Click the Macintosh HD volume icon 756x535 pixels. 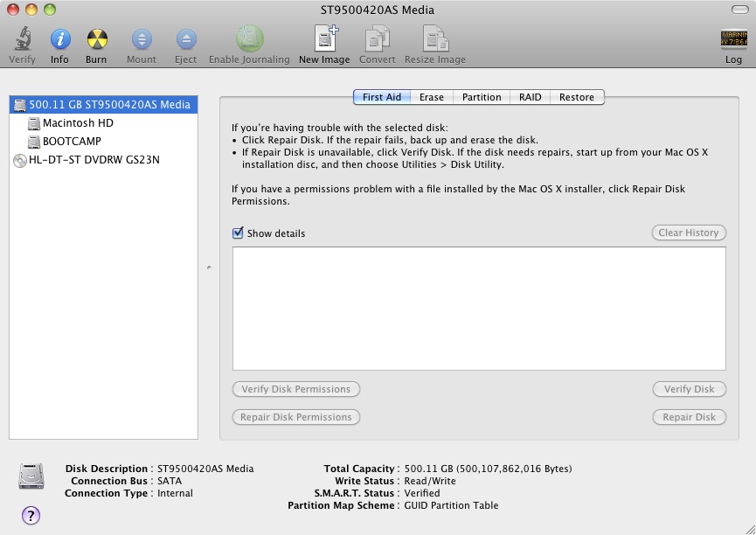34,123
